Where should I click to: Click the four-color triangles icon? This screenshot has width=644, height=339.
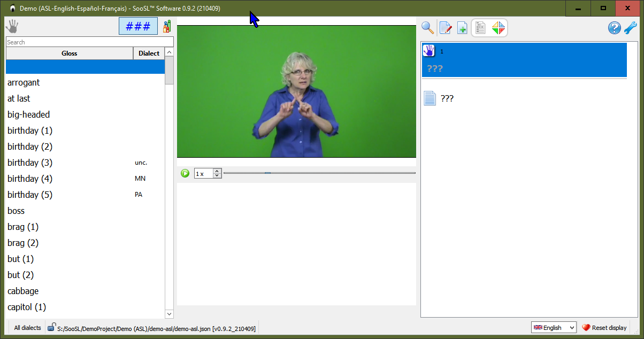click(498, 28)
